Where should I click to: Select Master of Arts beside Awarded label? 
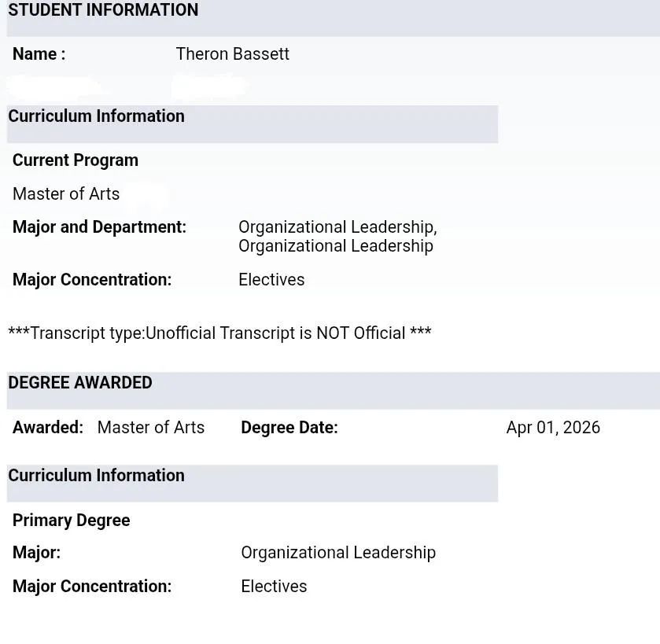click(x=151, y=428)
